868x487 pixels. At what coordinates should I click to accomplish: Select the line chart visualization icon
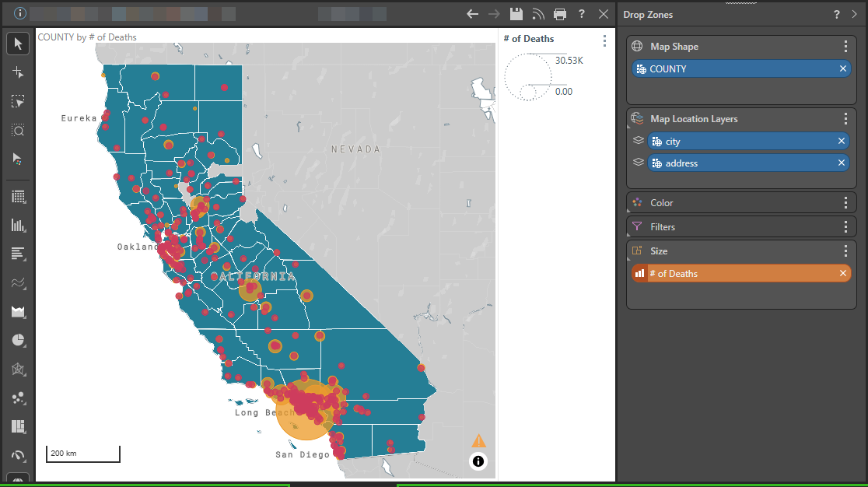[x=17, y=282]
